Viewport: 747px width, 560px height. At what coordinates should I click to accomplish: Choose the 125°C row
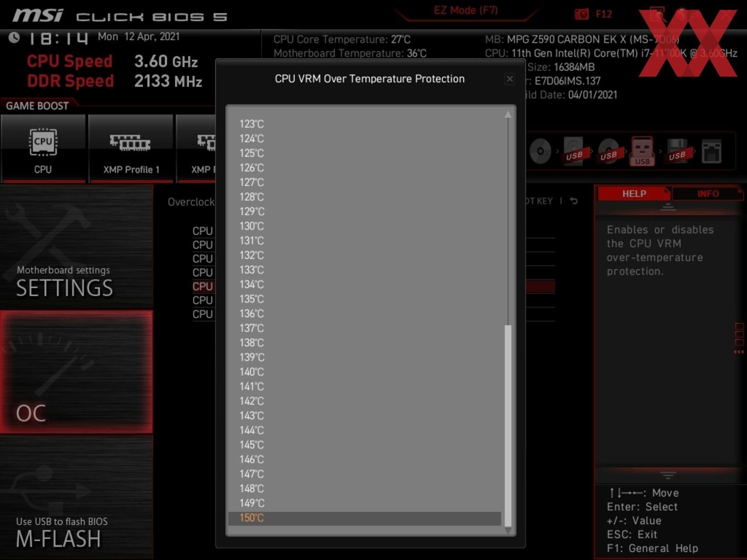coord(365,153)
